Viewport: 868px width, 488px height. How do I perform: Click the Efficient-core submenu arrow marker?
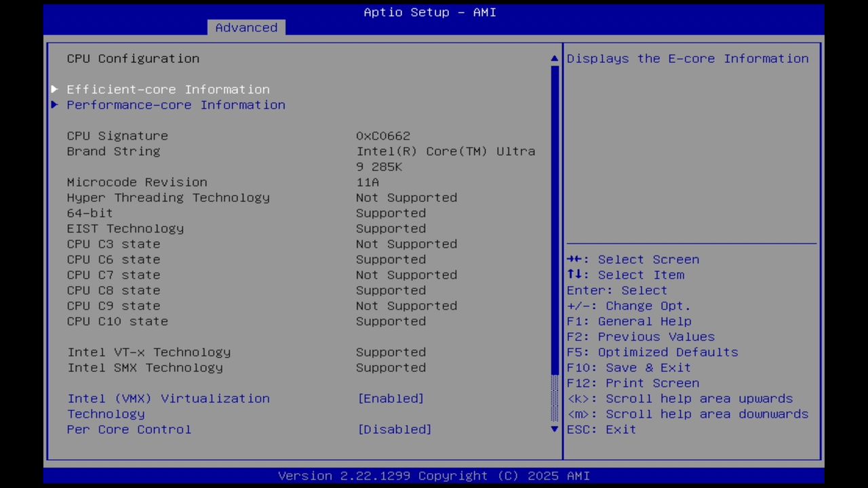[54, 89]
